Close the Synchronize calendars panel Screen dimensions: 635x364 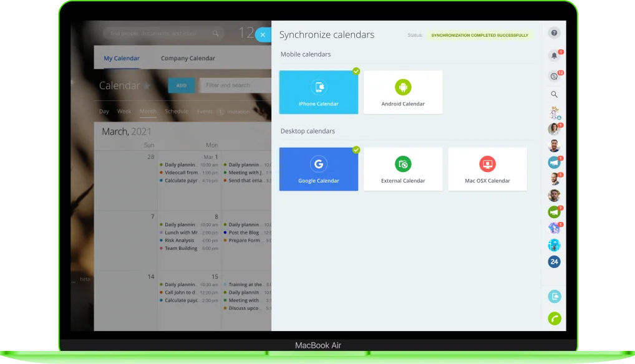263,35
